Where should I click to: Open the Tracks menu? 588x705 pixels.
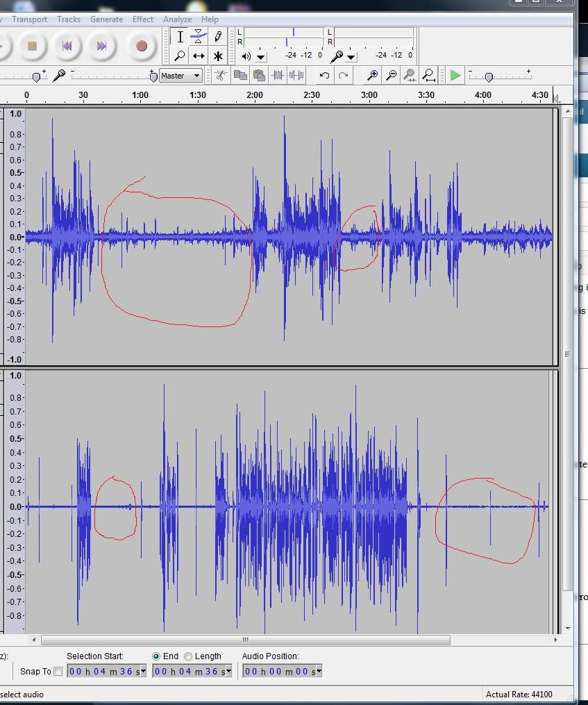tap(69, 19)
